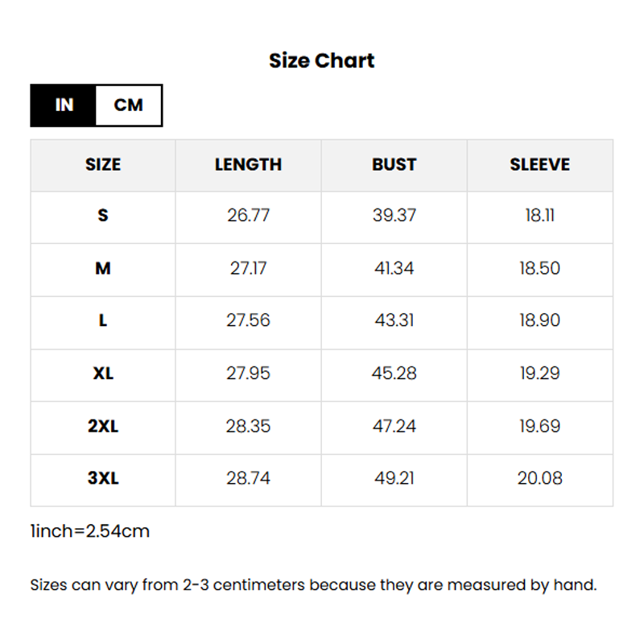Click the 20.08 sleeve value for 3XL
Viewport: 644px width, 644px height.
[x=539, y=478]
